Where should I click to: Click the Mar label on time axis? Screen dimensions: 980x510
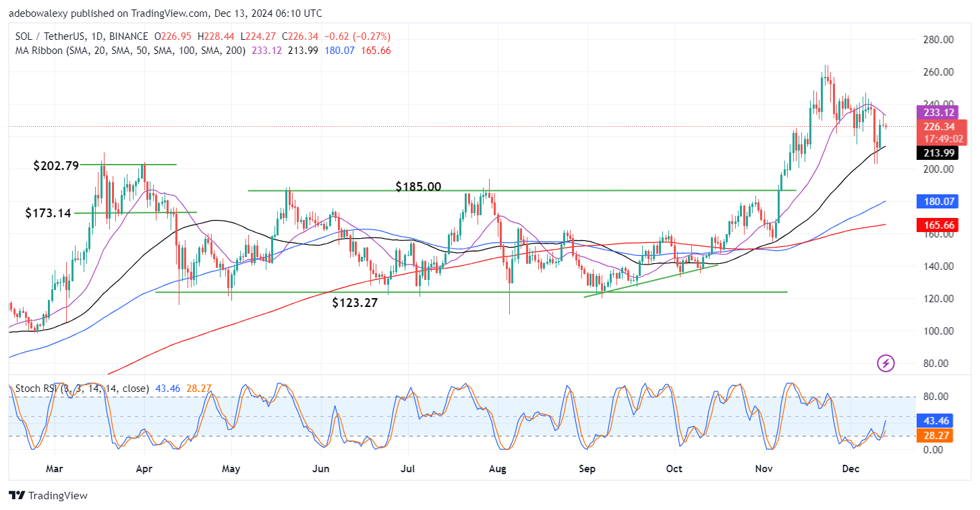pyautogui.click(x=55, y=468)
